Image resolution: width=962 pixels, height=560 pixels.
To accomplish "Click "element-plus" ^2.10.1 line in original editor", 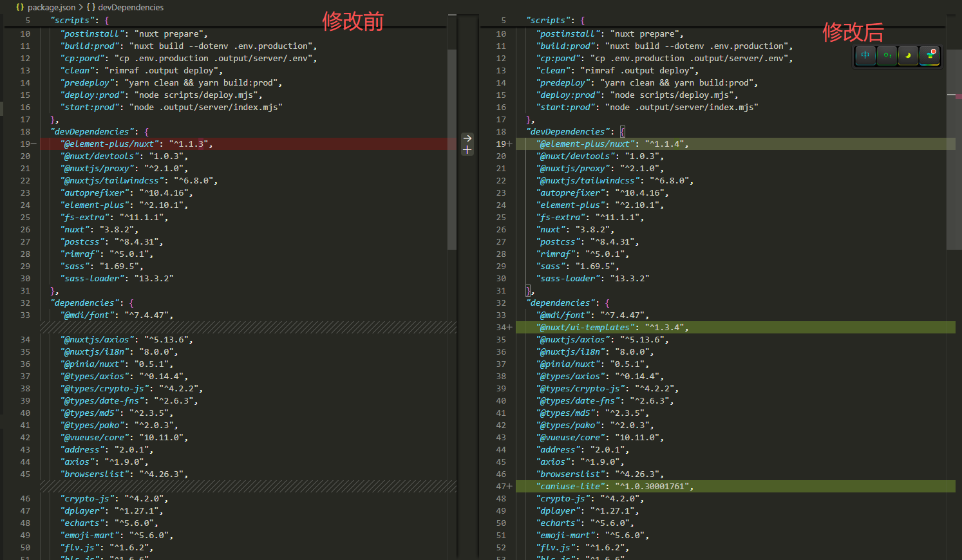I will coord(124,205).
